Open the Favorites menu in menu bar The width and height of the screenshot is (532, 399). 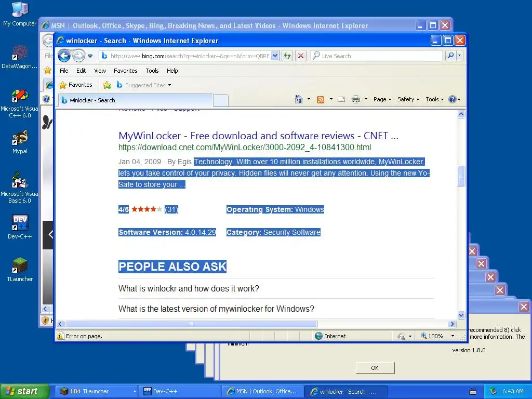[126, 71]
